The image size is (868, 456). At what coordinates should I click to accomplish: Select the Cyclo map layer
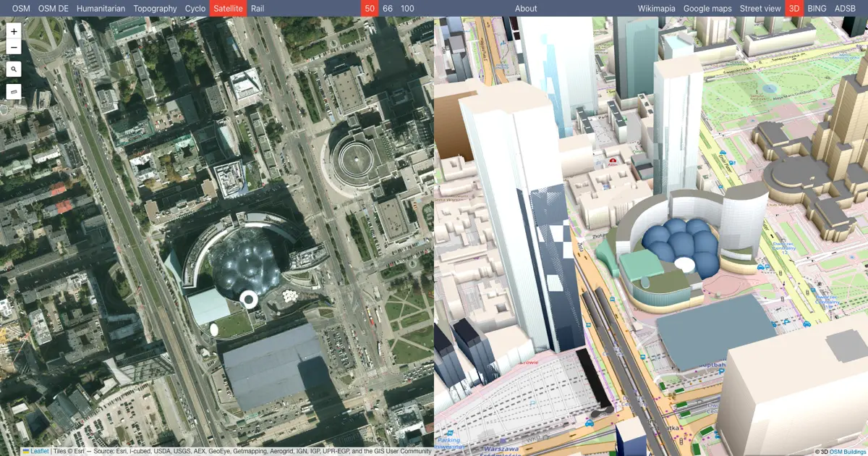(x=195, y=9)
